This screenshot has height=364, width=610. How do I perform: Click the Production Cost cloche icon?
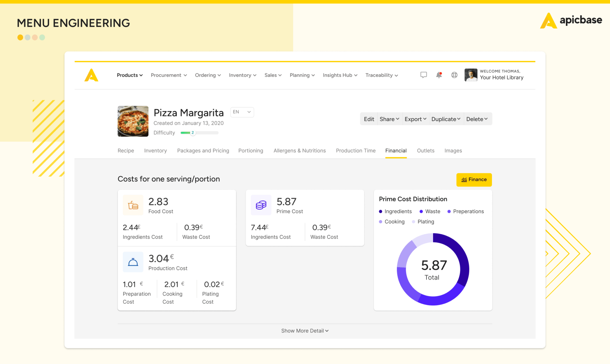pos(133,262)
